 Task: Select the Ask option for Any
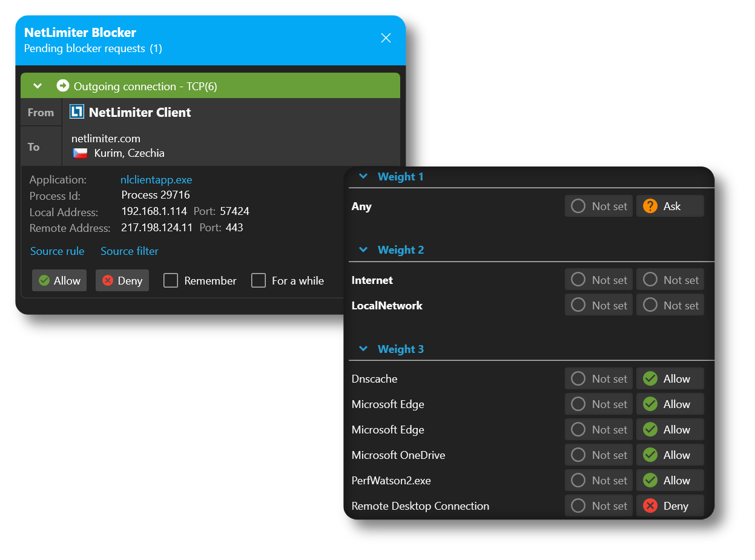[x=670, y=206]
